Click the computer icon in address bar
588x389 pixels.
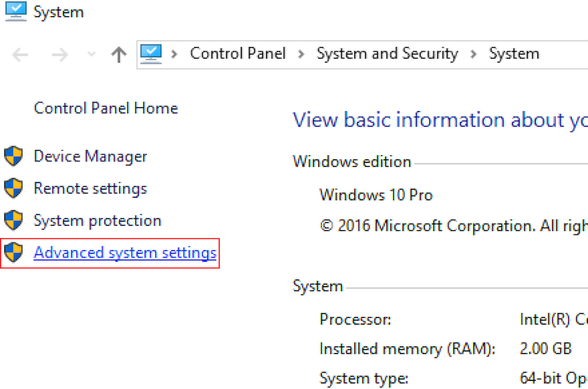[151, 54]
